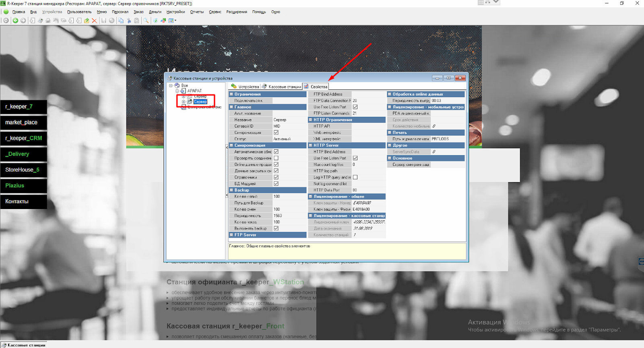Click the red X delete icon

pos(94,21)
